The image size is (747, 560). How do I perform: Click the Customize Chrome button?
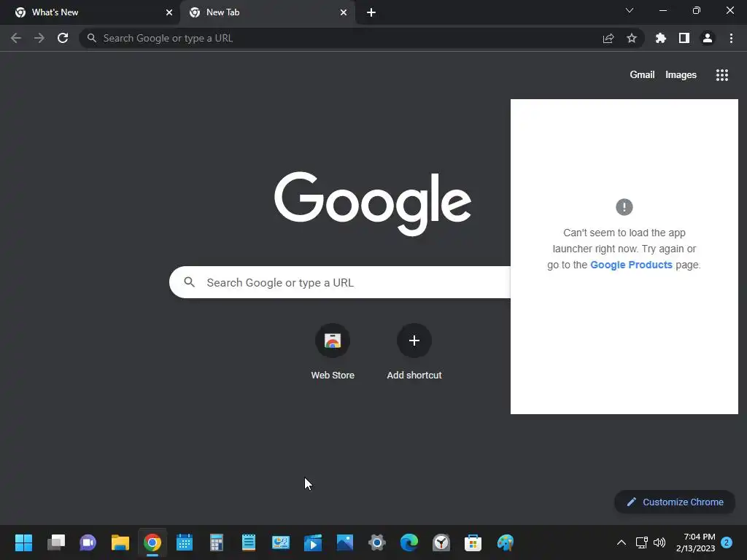675,502
